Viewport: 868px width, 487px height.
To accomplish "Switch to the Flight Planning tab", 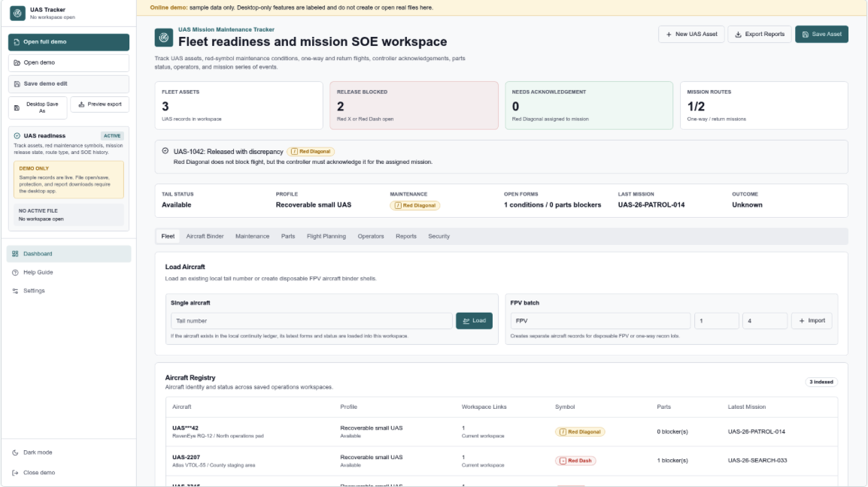I will pos(326,236).
